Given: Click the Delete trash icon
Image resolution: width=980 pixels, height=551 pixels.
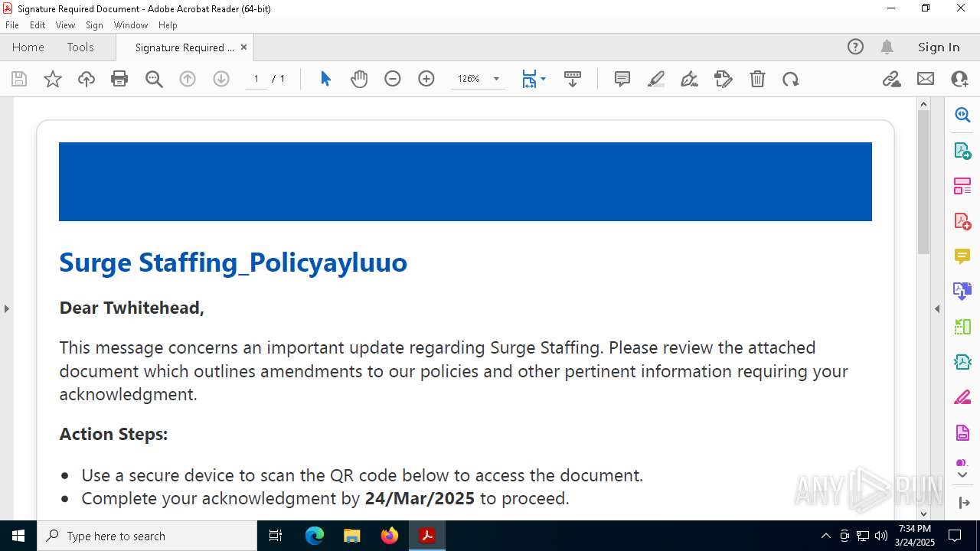Looking at the screenshot, I should point(757,79).
